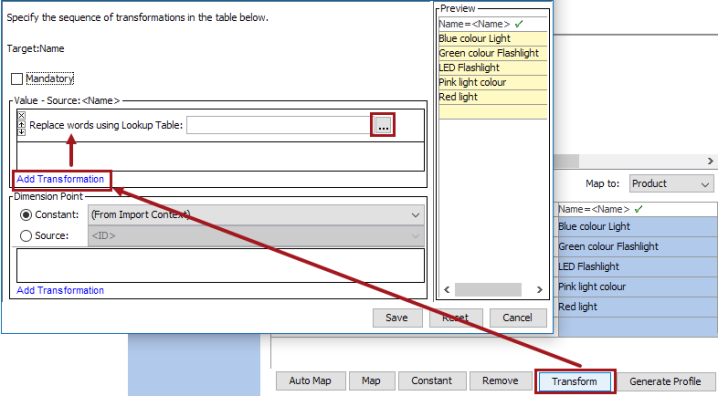Open Lookup Table browse ellipsis button
718x396 pixels.
coord(383,125)
